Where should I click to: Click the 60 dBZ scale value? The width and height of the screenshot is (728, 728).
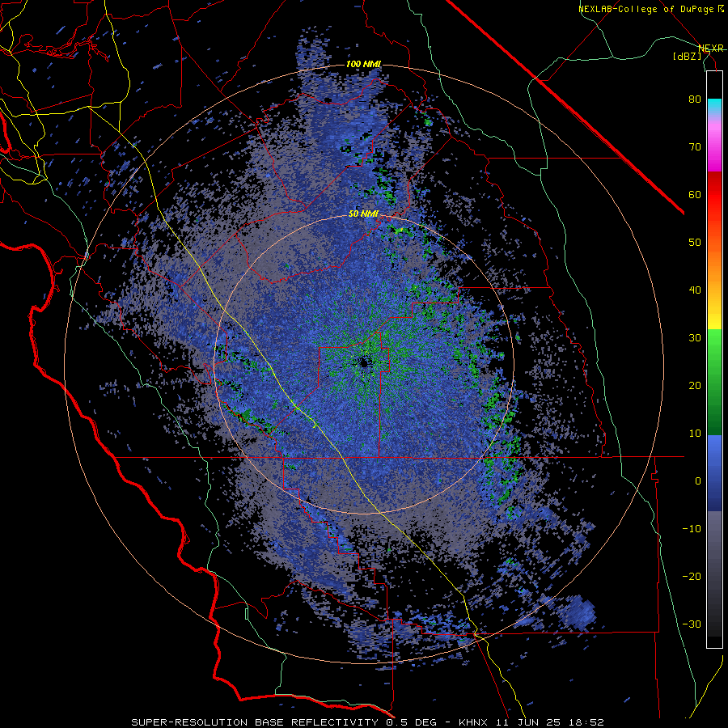695,194
